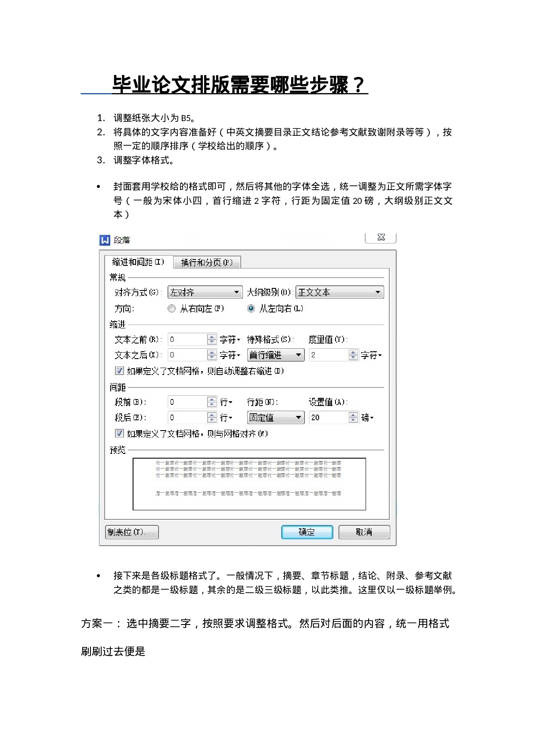Click the list item 调整字体格式。
The height and width of the screenshot is (756, 534).
(144, 160)
